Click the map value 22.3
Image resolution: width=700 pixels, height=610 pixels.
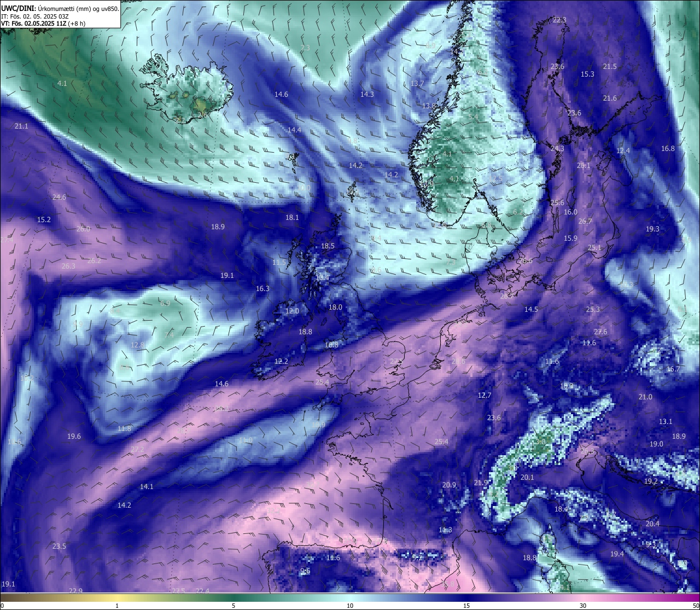(x=559, y=20)
